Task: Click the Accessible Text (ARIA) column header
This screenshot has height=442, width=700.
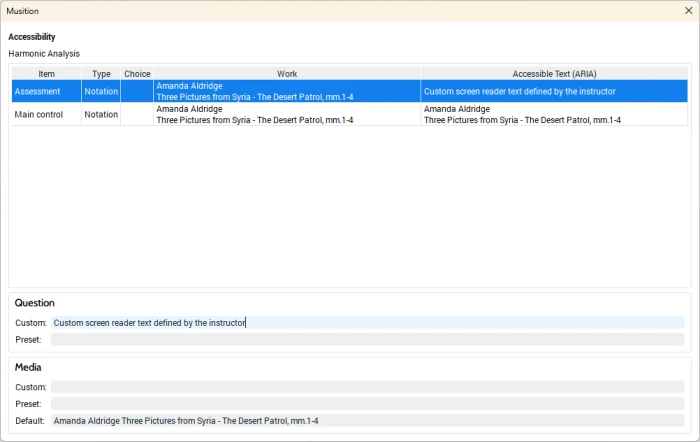Action: coord(554,74)
